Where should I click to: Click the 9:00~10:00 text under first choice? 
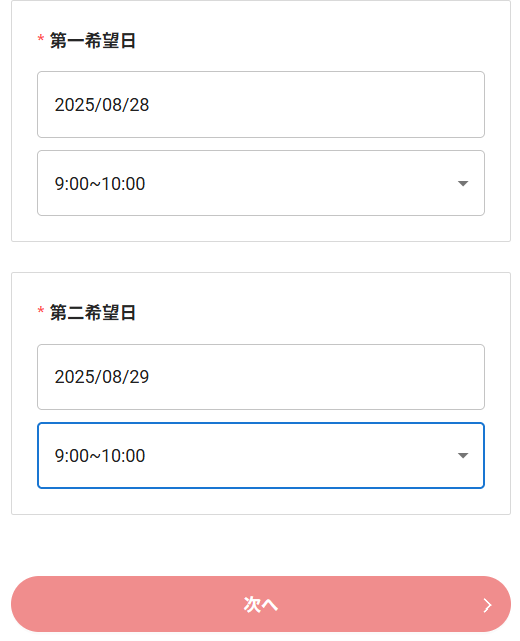pos(100,184)
